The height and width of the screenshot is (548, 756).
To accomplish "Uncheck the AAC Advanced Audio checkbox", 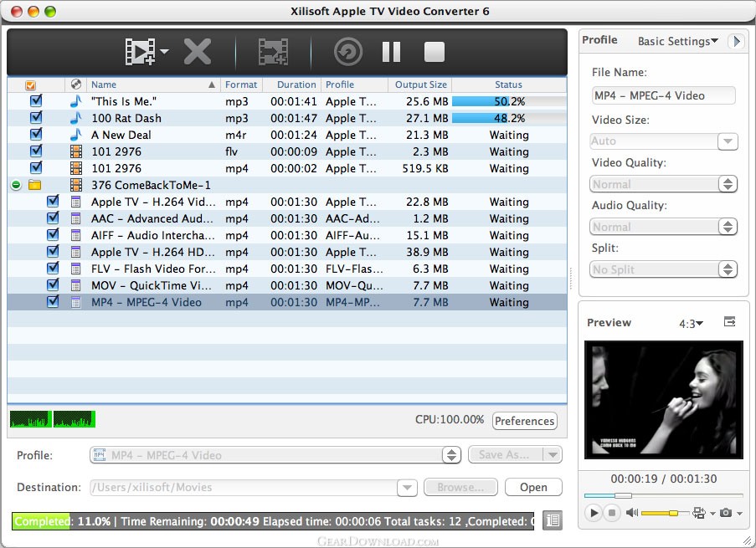I will (x=53, y=218).
